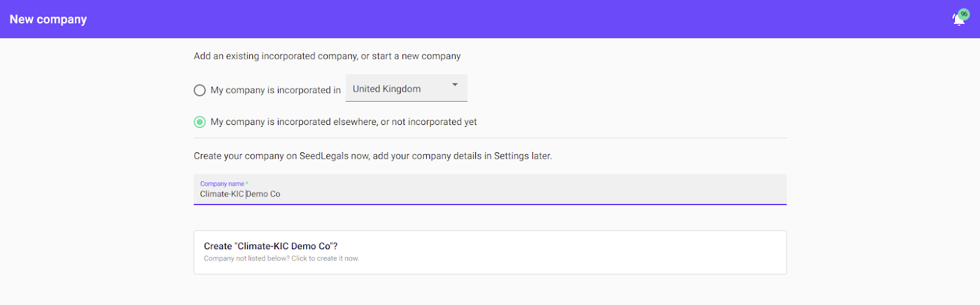
Task: Click the country dropdown arrow caret
Action: 455,85
